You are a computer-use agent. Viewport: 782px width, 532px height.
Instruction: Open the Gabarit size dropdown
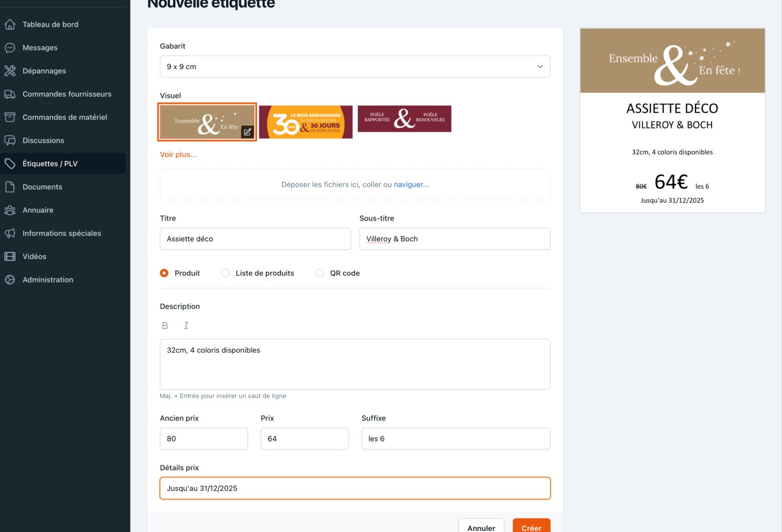[355, 67]
